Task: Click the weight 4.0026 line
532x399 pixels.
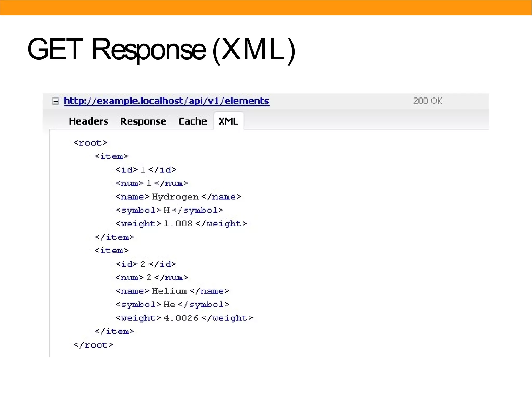Action: [x=184, y=318]
